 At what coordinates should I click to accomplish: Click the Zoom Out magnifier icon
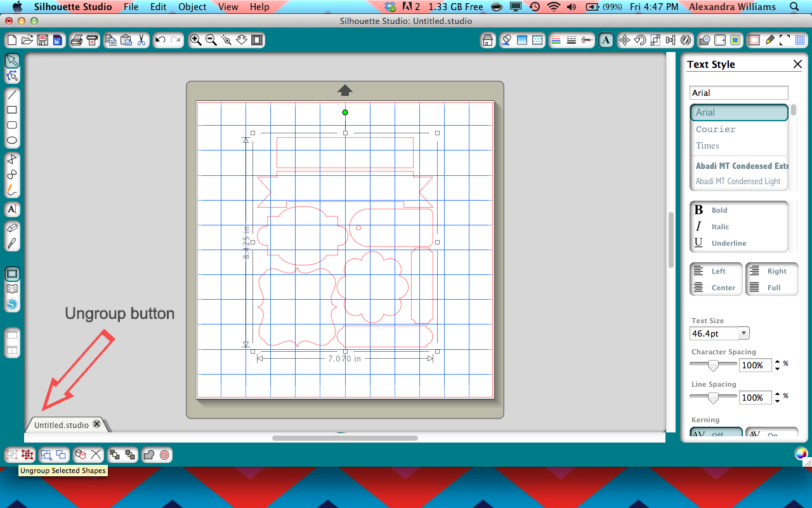(211, 40)
